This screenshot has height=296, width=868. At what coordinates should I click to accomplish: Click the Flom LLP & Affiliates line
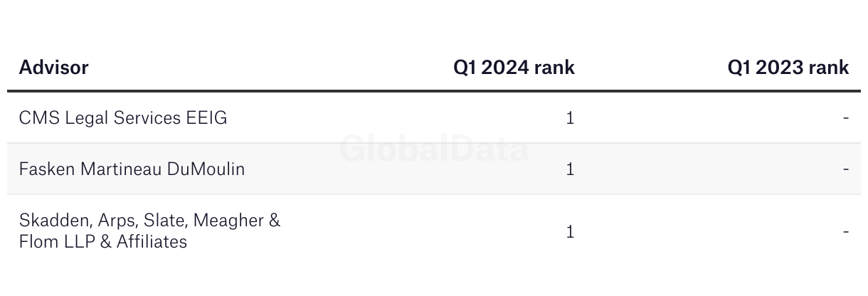point(103,242)
